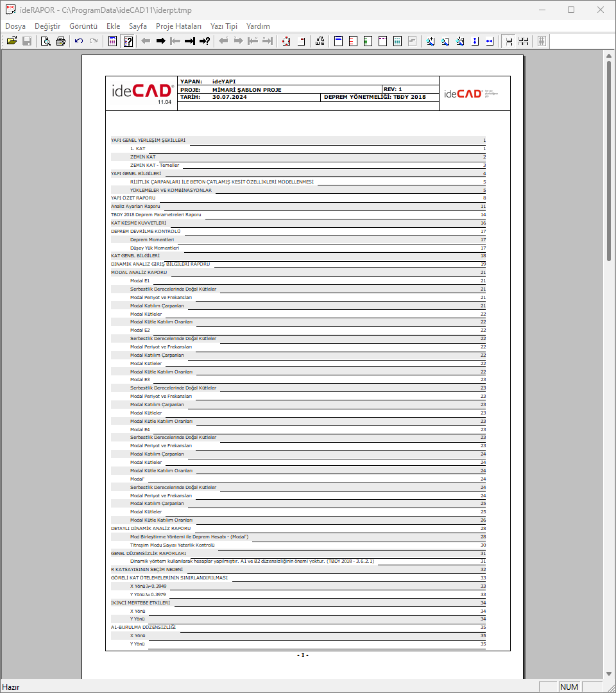Click the third magnifier zoom icon
This screenshot has width=616, height=693.
point(460,41)
